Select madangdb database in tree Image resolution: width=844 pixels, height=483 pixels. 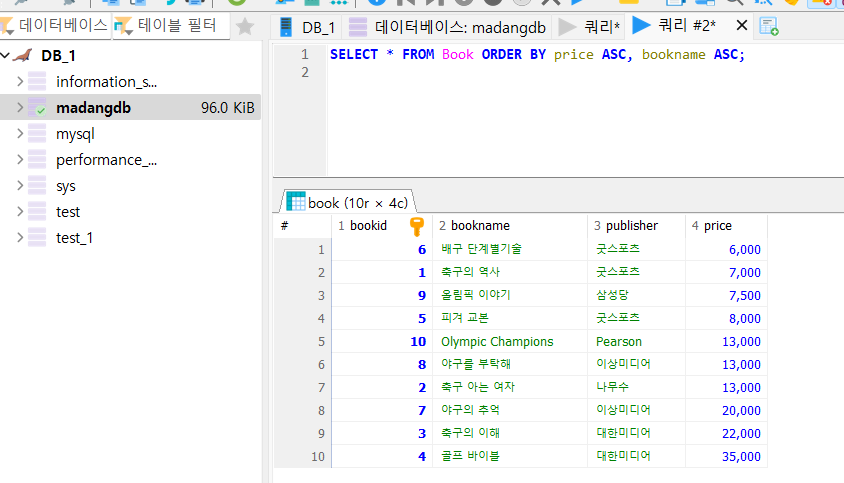[x=93, y=108]
